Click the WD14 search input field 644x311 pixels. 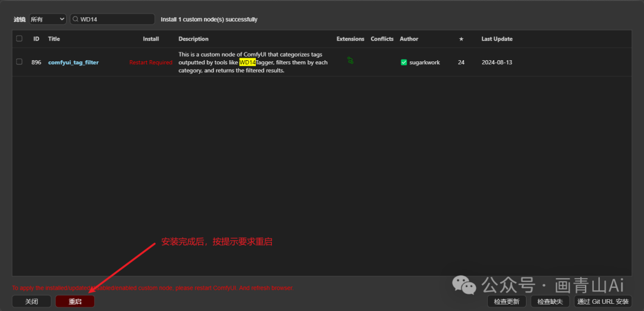pyautogui.click(x=113, y=19)
